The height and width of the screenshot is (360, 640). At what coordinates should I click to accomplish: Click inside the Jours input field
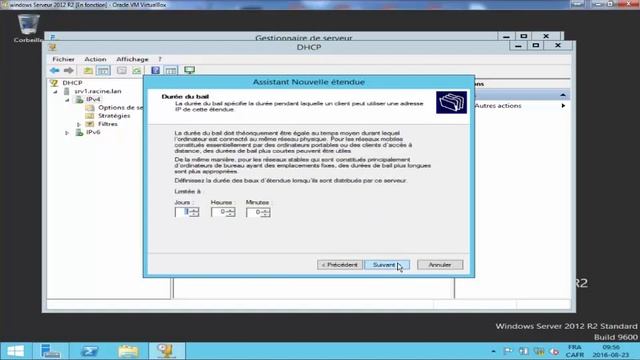click(182, 212)
